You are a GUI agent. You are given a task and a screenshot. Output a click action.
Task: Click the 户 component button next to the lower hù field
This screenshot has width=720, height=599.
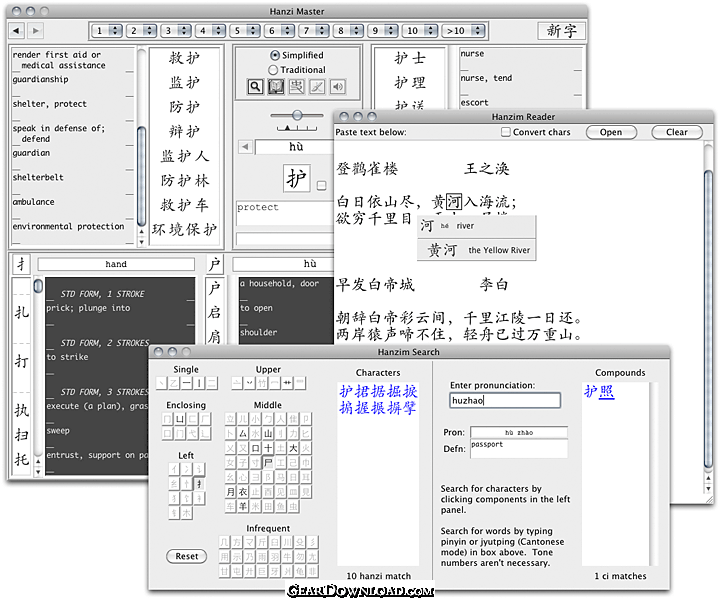click(x=214, y=264)
